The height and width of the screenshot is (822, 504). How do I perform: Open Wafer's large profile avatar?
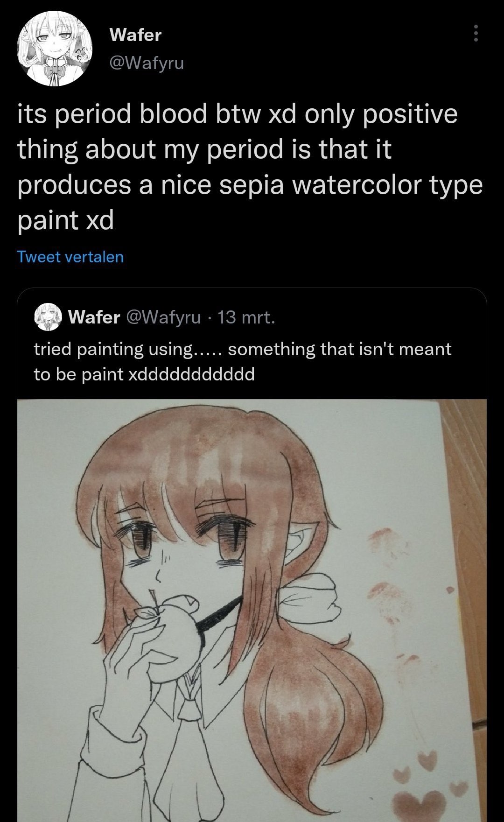click(x=55, y=49)
